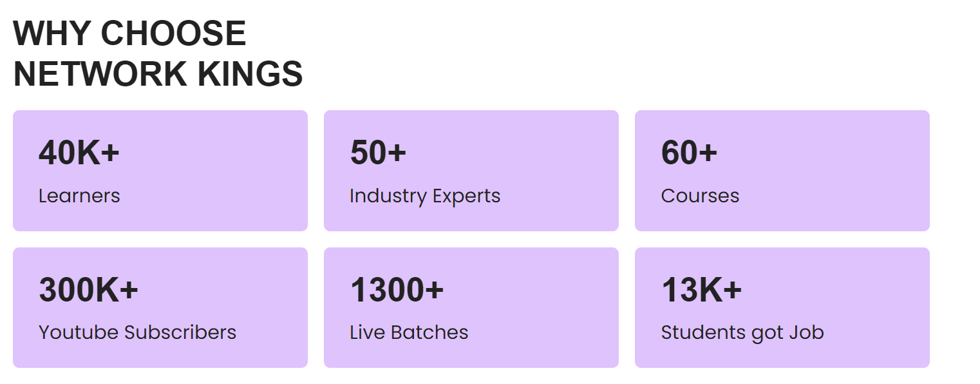Select the 40K+ Learners card
Screen dimensions: 980x384
click(160, 171)
